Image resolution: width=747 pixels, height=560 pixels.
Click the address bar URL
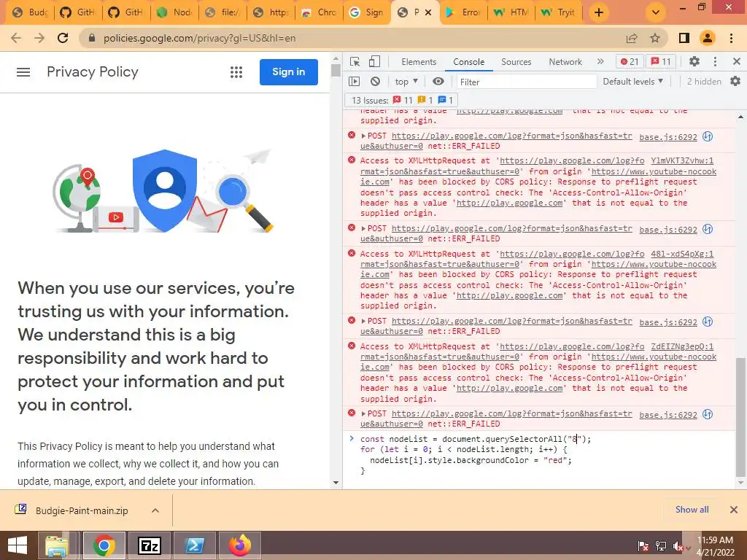200,38
